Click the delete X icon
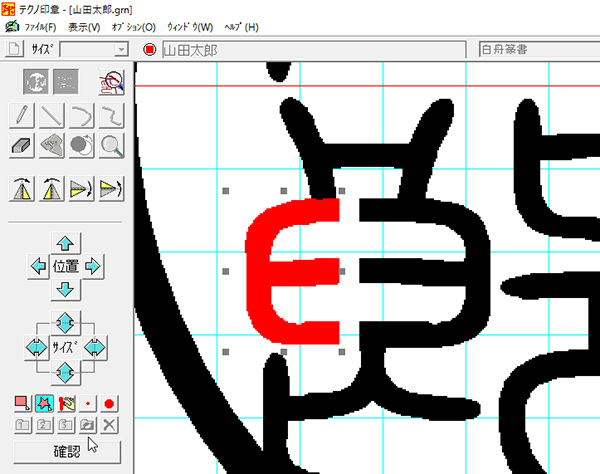The width and height of the screenshot is (600, 474). pos(110,426)
